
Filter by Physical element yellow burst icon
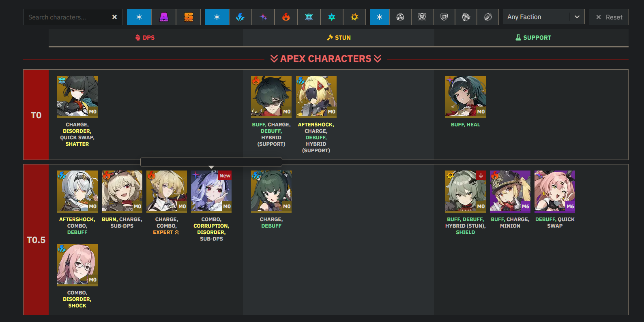coord(354,17)
